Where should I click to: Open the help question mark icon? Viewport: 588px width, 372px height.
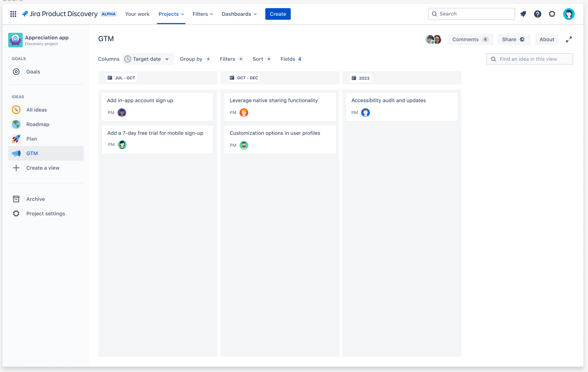538,14
